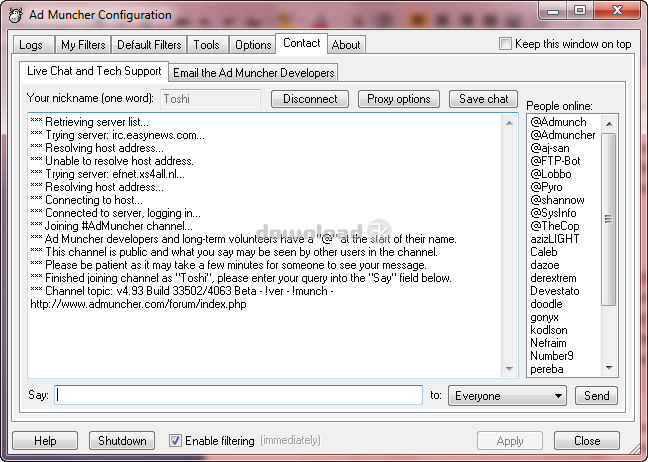Viewport: 648px width, 462px height.
Task: Select dazoe in the user list
Action: [x=545, y=265]
